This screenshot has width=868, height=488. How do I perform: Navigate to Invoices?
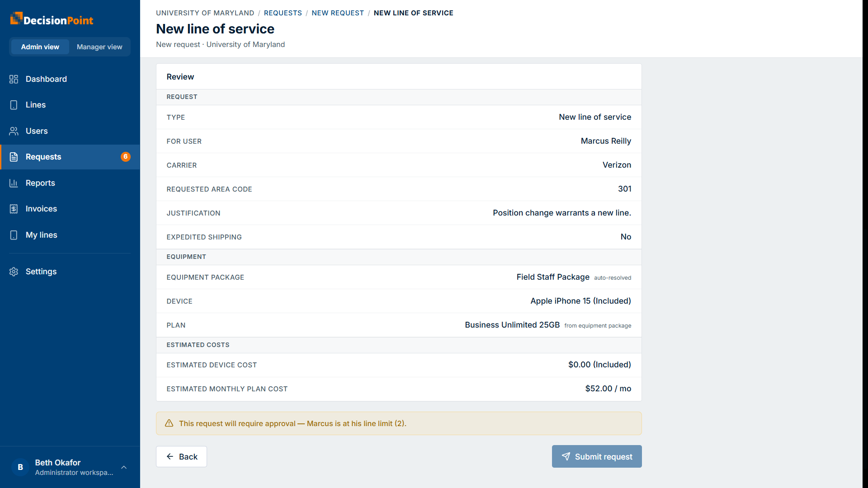coord(70,209)
